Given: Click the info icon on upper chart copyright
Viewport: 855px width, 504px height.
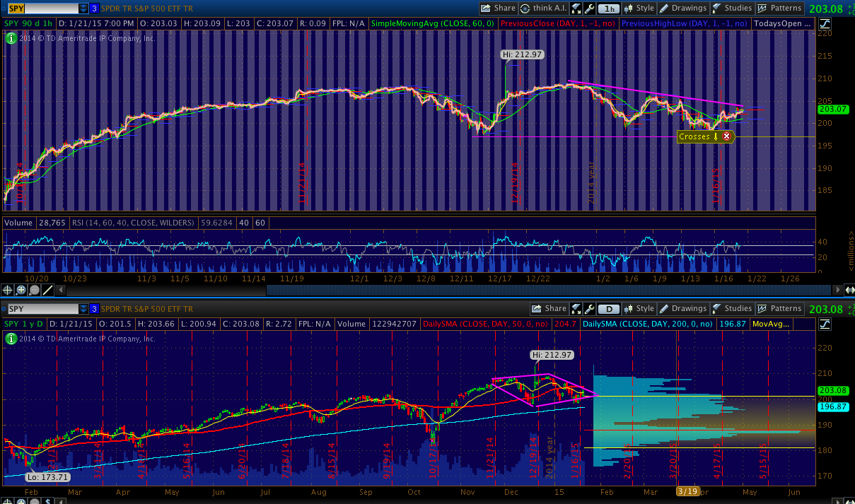Looking at the screenshot, I should click(x=9, y=37).
